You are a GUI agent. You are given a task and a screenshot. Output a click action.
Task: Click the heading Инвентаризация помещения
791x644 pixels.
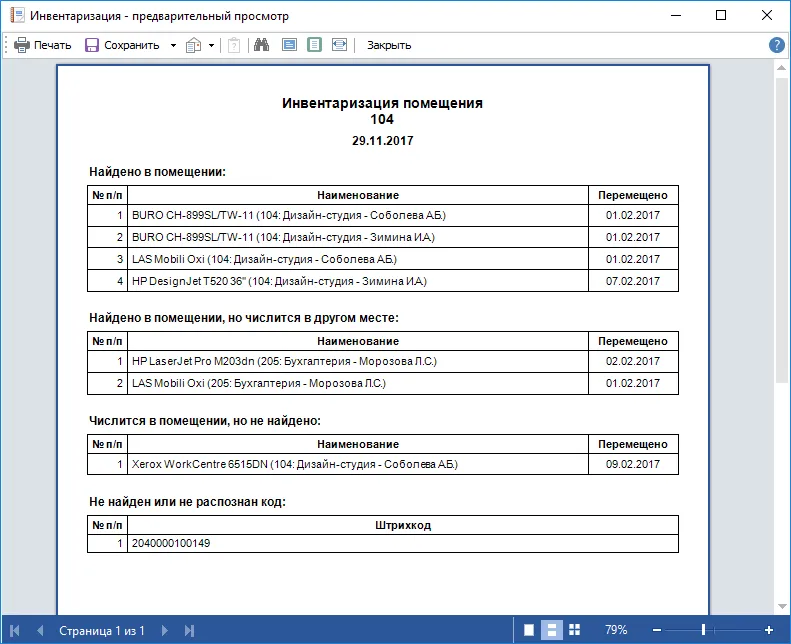[x=382, y=103]
